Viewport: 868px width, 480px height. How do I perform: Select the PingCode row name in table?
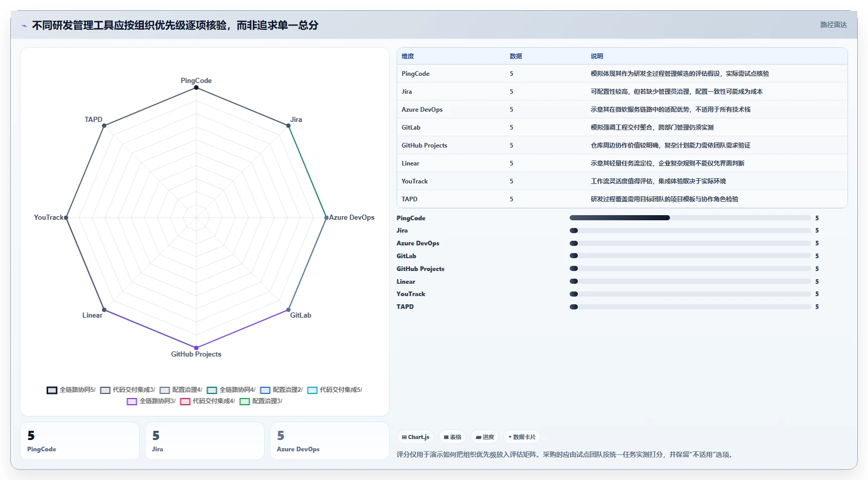(416, 74)
